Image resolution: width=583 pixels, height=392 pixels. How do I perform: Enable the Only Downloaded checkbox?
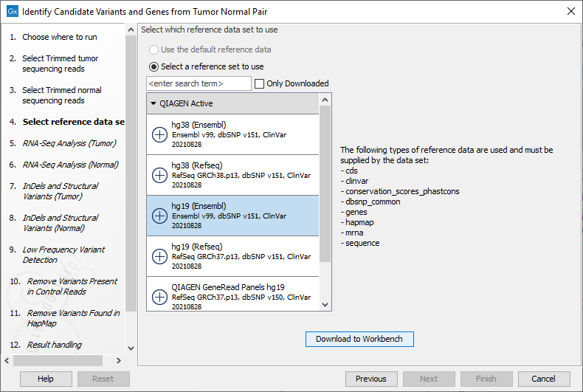pyautogui.click(x=259, y=83)
